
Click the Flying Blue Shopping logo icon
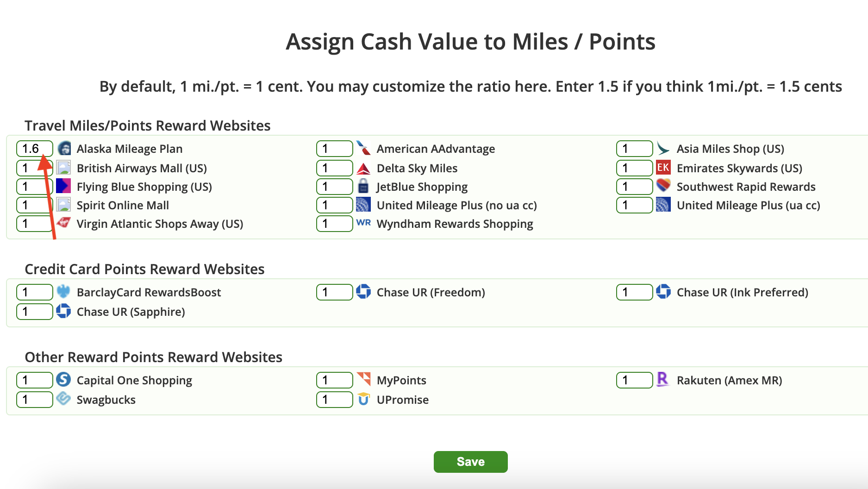(63, 186)
